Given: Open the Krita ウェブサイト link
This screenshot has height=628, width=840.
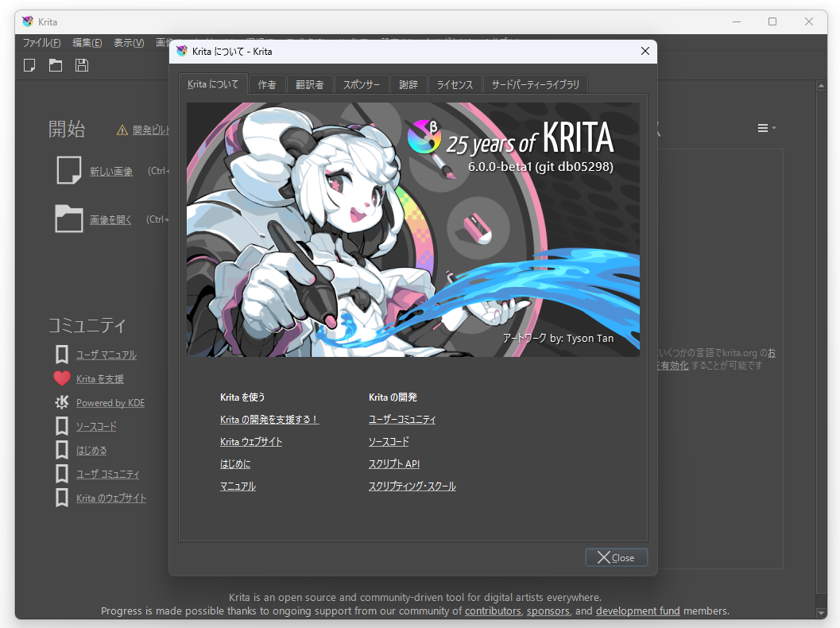Looking at the screenshot, I should 251,441.
